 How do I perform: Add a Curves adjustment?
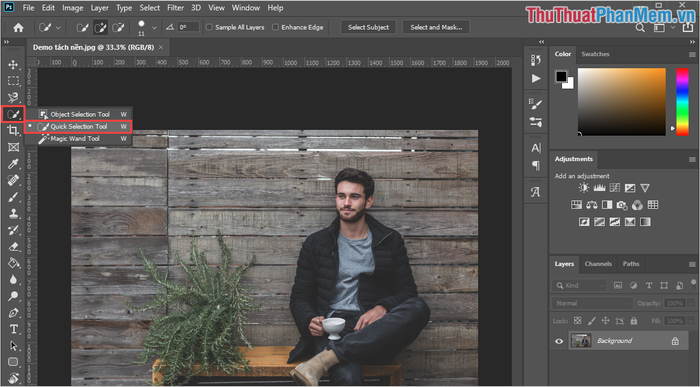tap(615, 188)
